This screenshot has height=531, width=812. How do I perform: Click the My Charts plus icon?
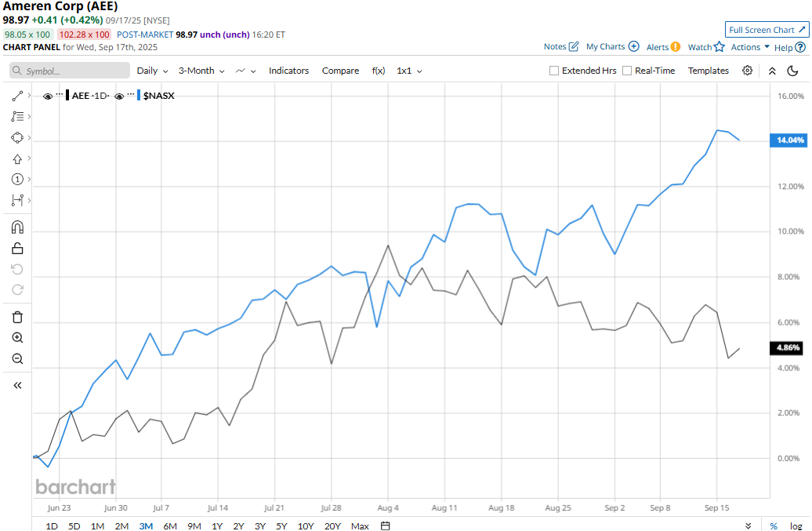tap(633, 46)
